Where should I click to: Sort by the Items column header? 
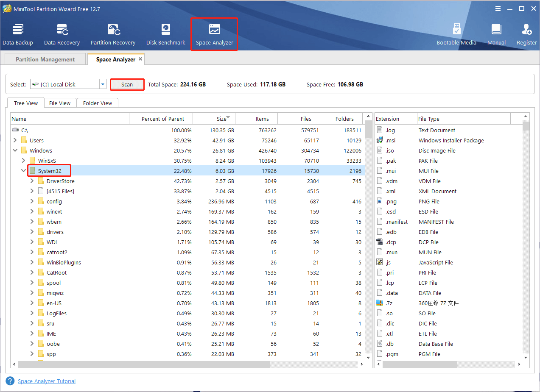256,119
